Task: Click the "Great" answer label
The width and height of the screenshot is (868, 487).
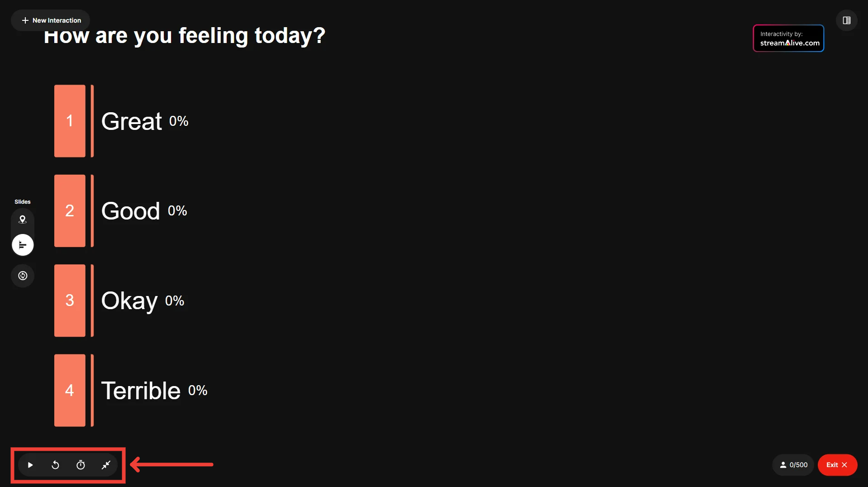Action: coord(131,121)
